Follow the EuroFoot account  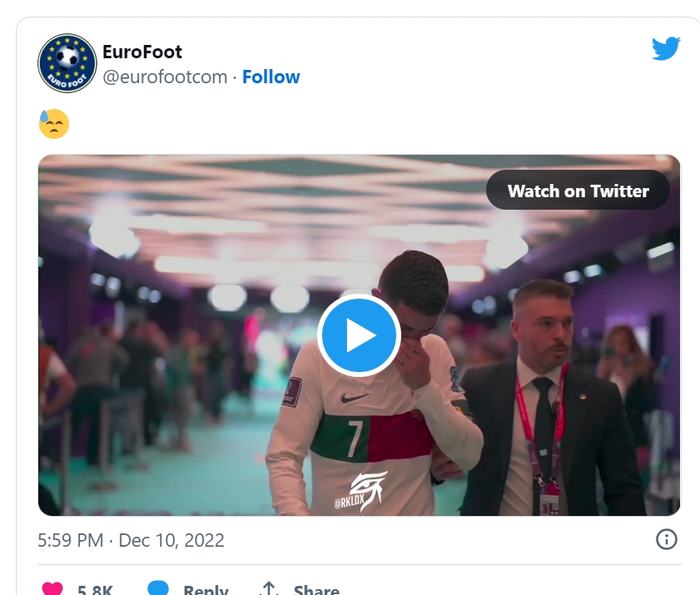(x=271, y=77)
